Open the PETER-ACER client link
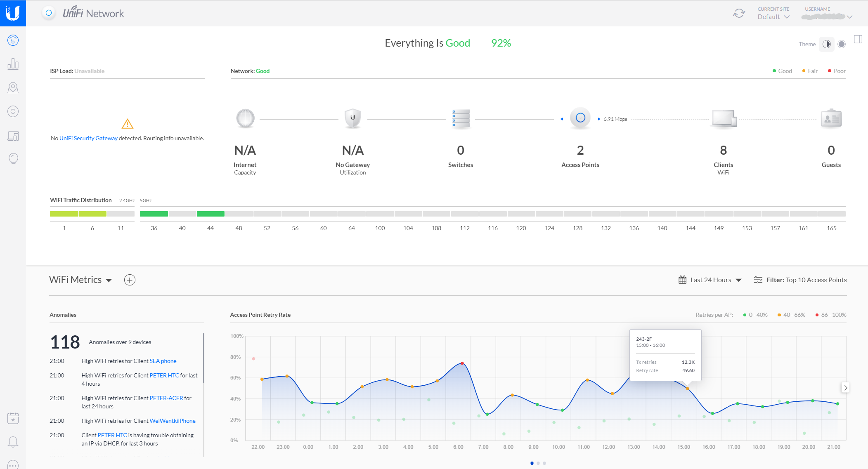 (x=166, y=398)
